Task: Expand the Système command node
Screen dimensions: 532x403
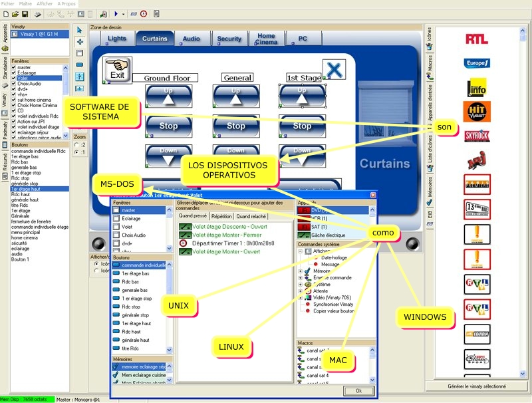Action: (301, 284)
